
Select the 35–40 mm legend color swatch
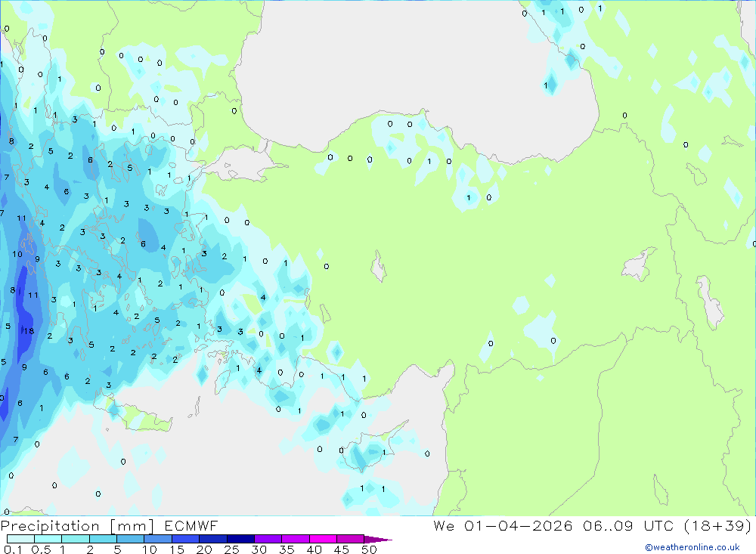[296, 539]
